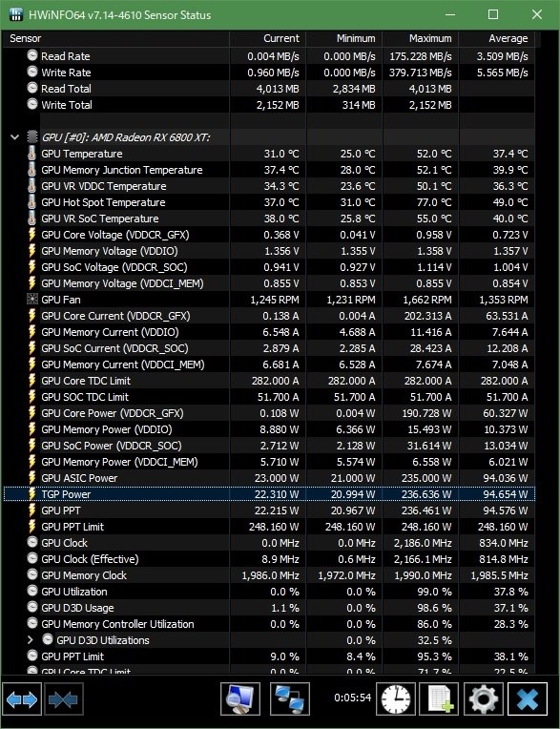Collapse the GPU AMD Radeon RX 6800 XT group

point(15,137)
